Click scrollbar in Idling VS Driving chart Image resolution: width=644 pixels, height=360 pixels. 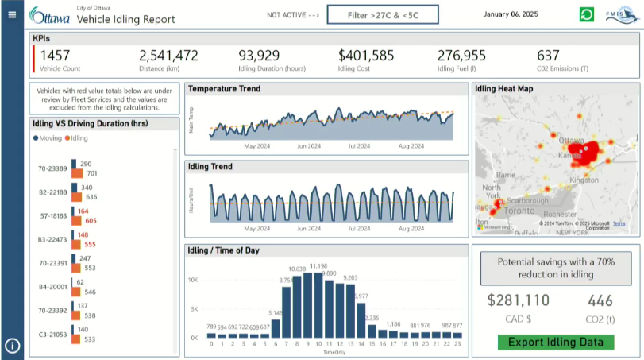[175, 238]
